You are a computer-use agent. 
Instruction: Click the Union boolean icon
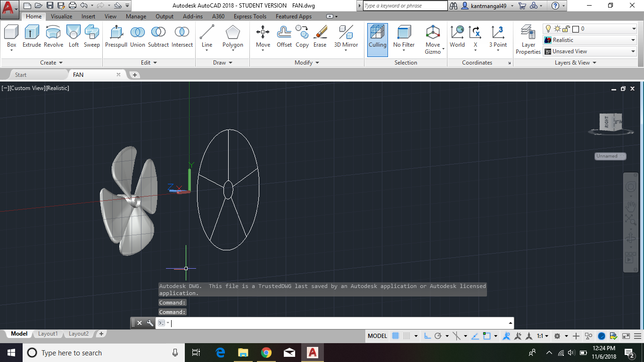click(137, 36)
